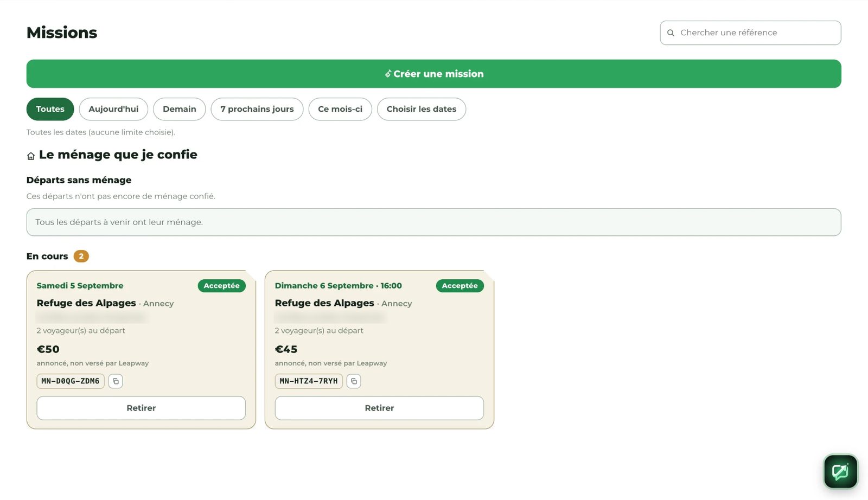Click 'Toutes les dates (aucune limite choisie).' text

(x=101, y=132)
